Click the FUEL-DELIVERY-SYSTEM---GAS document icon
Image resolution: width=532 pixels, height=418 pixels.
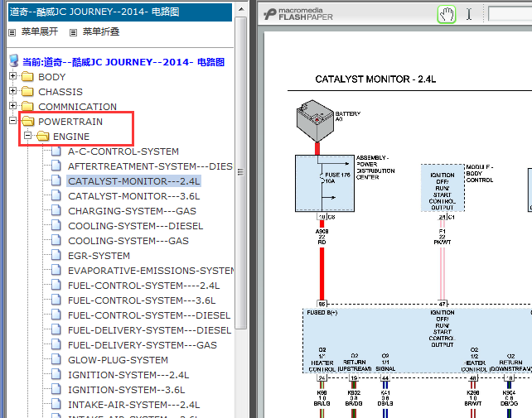coord(56,345)
